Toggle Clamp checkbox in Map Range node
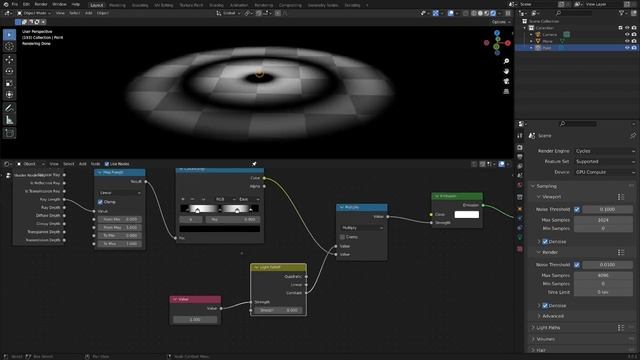The image size is (640, 360). point(100,202)
